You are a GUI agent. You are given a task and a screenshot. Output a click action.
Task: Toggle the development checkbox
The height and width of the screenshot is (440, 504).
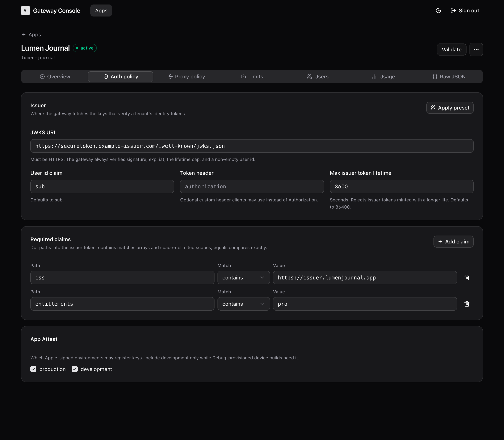[75, 369]
